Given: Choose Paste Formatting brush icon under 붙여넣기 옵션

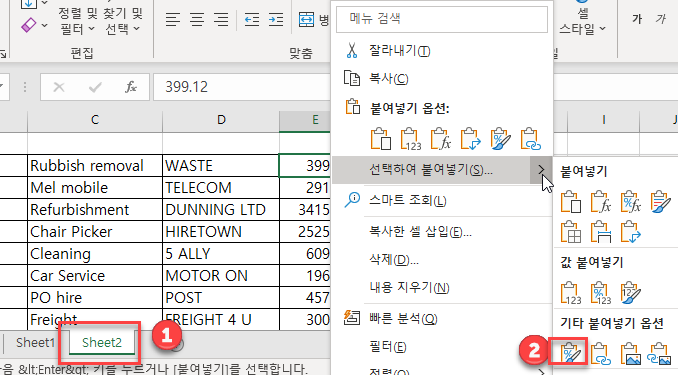Looking at the screenshot, I should pyautogui.click(x=501, y=139).
